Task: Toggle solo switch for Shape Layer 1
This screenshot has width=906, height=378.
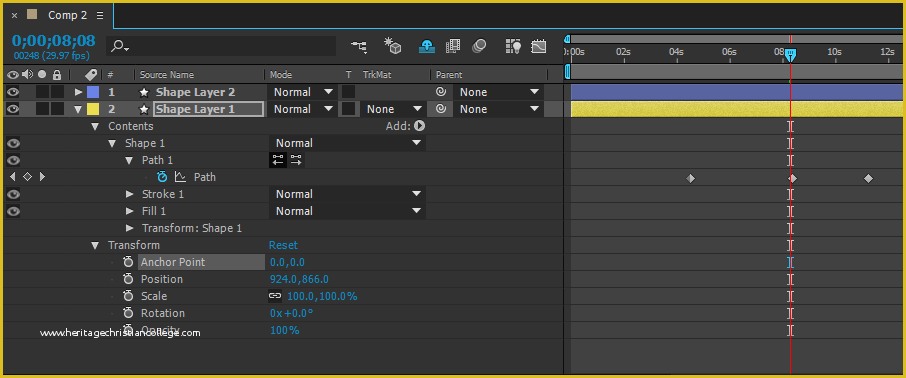Action: click(x=42, y=109)
